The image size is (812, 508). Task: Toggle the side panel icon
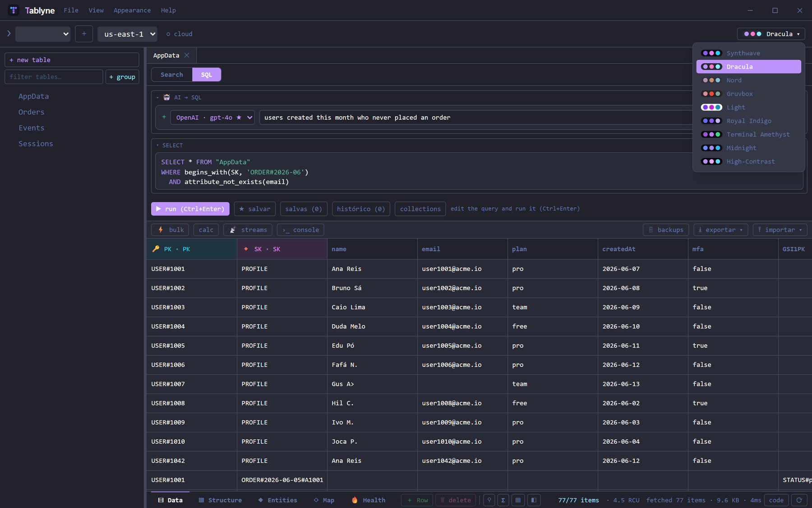[534, 500]
